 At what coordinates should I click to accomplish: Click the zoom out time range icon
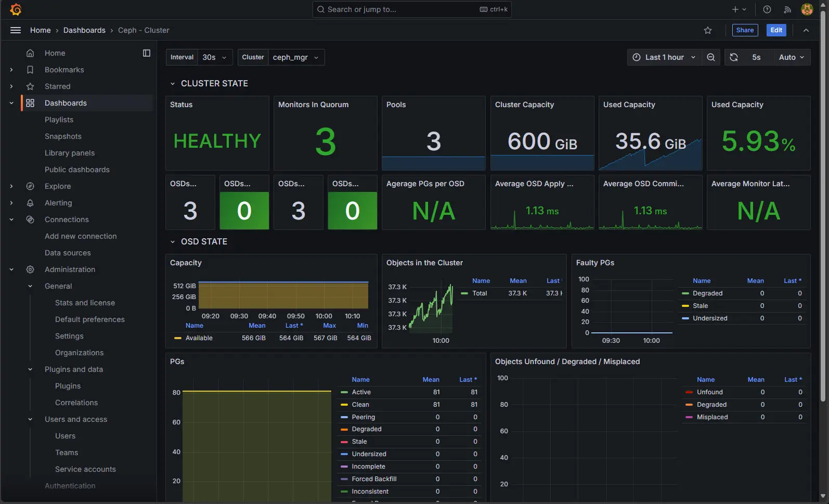pyautogui.click(x=710, y=57)
